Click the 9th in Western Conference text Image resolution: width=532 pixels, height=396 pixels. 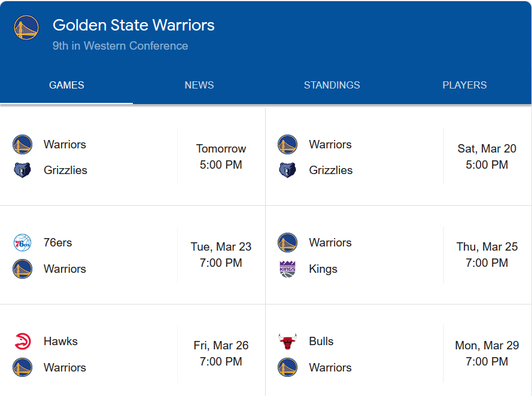click(120, 46)
